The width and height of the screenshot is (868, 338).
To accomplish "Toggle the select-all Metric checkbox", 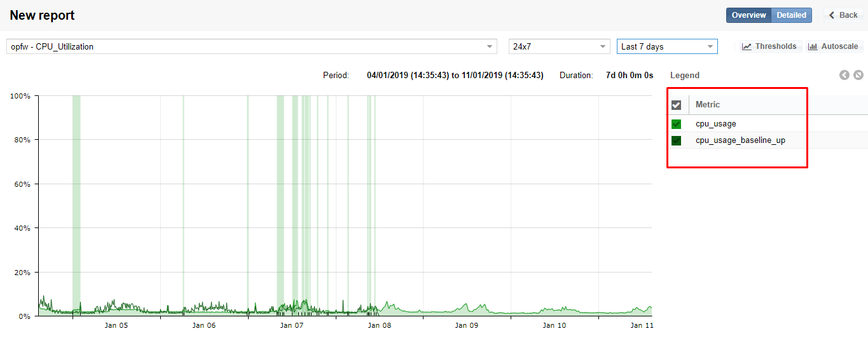I will pyautogui.click(x=677, y=105).
